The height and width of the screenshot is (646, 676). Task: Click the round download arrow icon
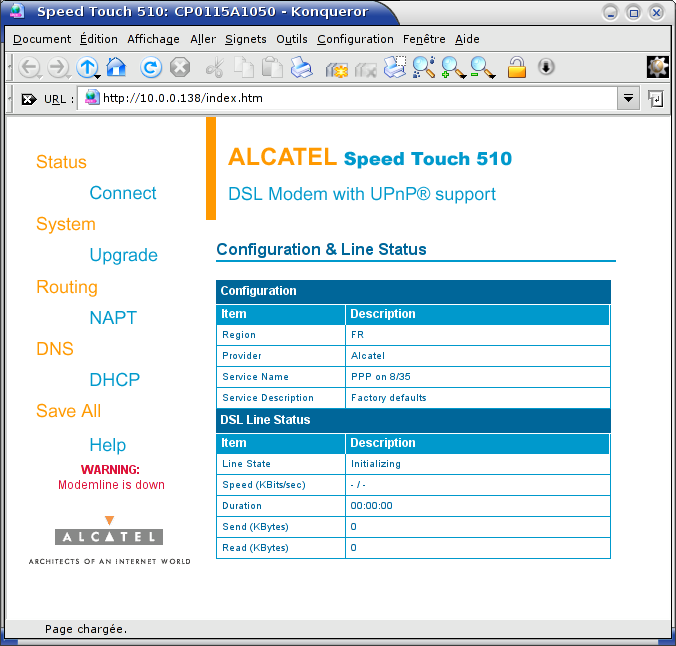[x=546, y=67]
